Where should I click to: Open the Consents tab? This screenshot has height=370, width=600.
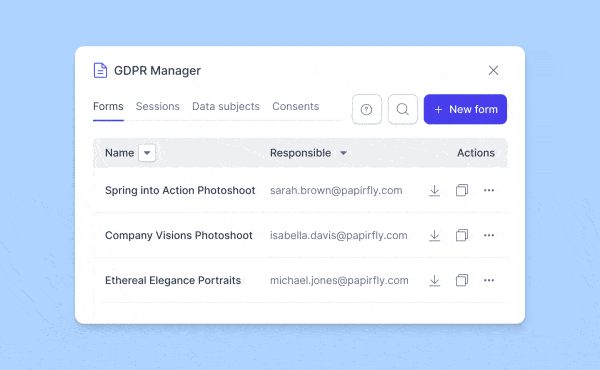pos(295,106)
